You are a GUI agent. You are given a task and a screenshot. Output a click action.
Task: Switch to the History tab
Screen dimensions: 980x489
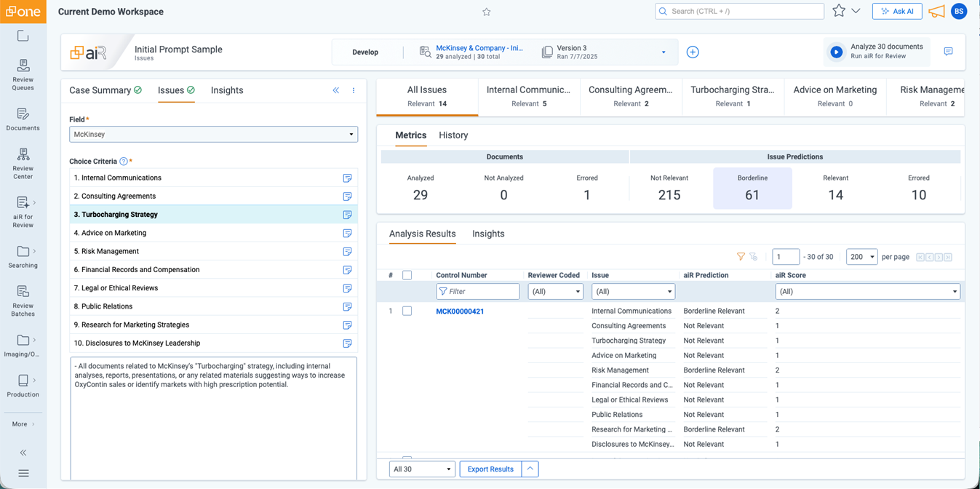[x=453, y=135]
